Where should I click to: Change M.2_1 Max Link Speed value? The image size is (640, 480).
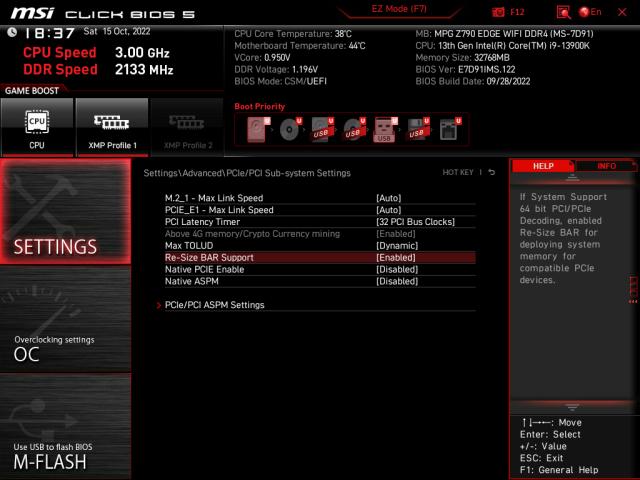coord(389,198)
